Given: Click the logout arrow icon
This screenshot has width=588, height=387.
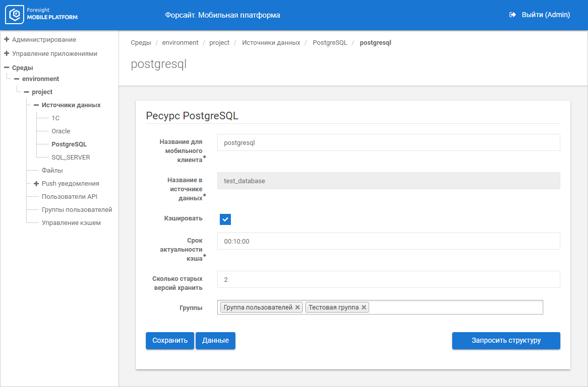Looking at the screenshot, I should (x=513, y=15).
